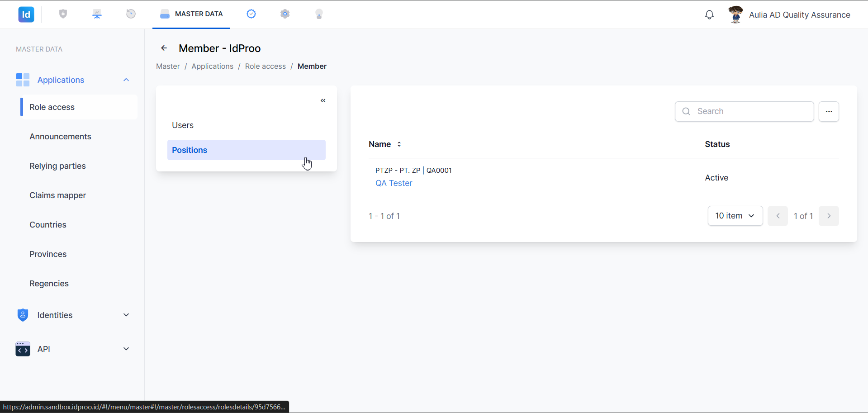Click the page indicator 1 of 1
868x413 pixels.
click(x=803, y=216)
